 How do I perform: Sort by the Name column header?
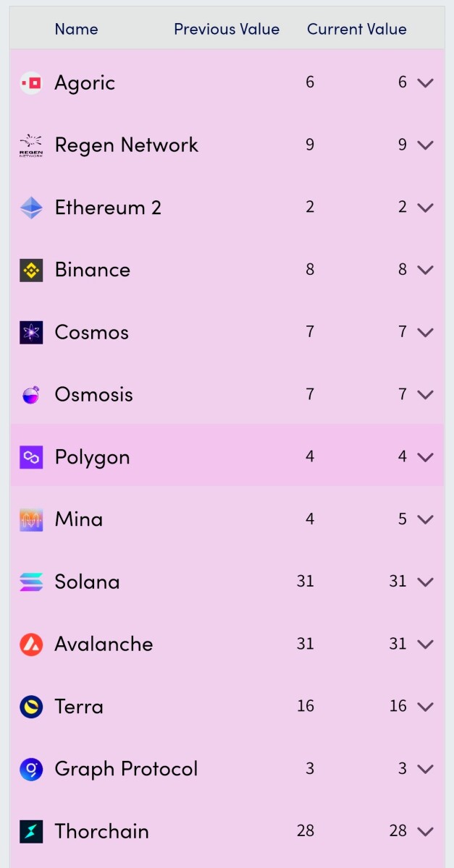coord(76,29)
